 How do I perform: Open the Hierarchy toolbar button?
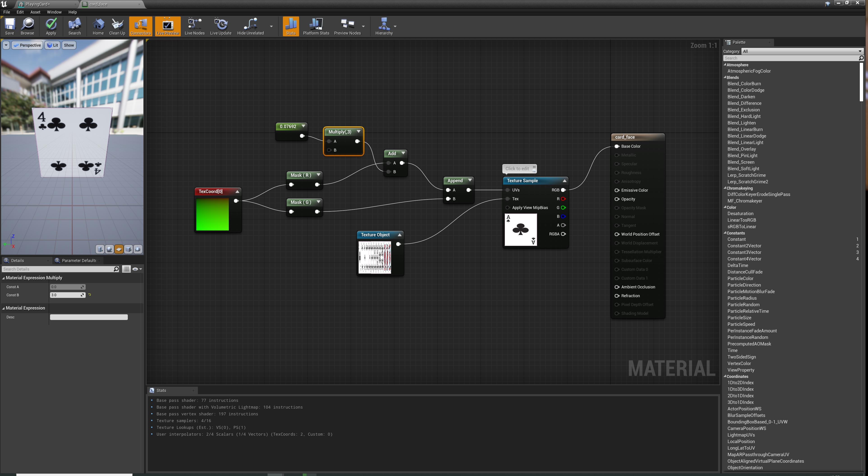tap(384, 26)
